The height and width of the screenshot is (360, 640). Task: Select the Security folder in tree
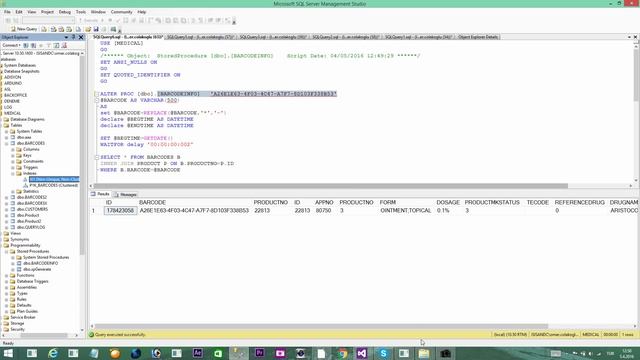pyautogui.click(x=18, y=329)
